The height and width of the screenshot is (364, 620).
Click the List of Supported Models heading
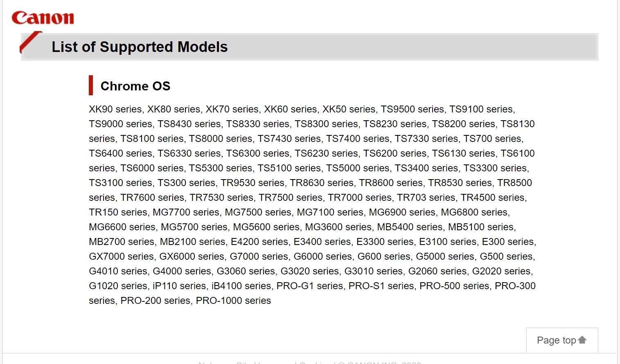[x=140, y=47]
